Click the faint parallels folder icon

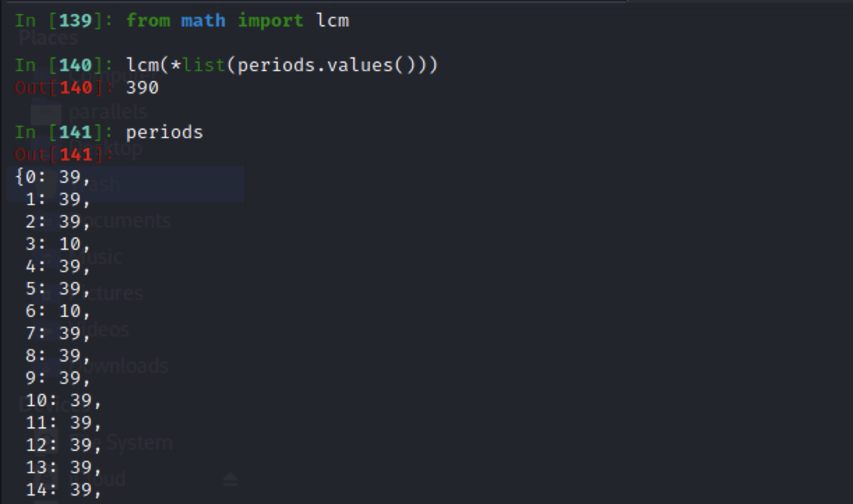pyautogui.click(x=46, y=112)
